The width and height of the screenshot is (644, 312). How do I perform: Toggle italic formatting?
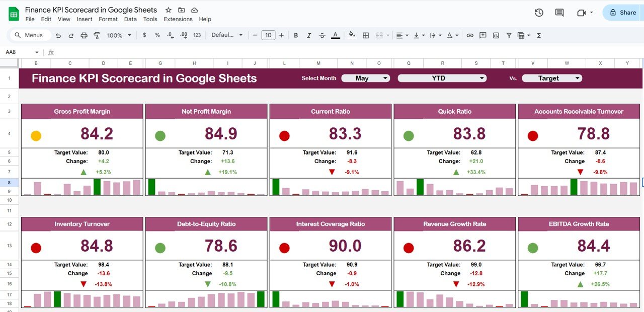(309, 35)
